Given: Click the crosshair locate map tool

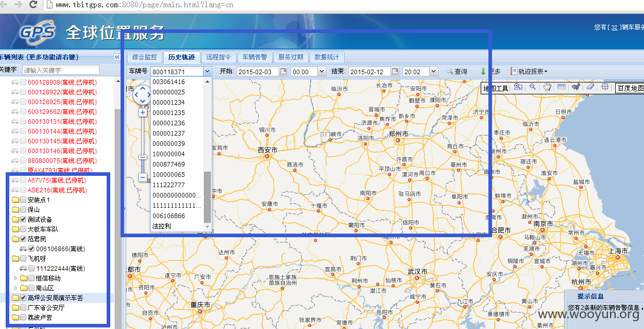Looking at the screenshot, I should [x=605, y=87].
